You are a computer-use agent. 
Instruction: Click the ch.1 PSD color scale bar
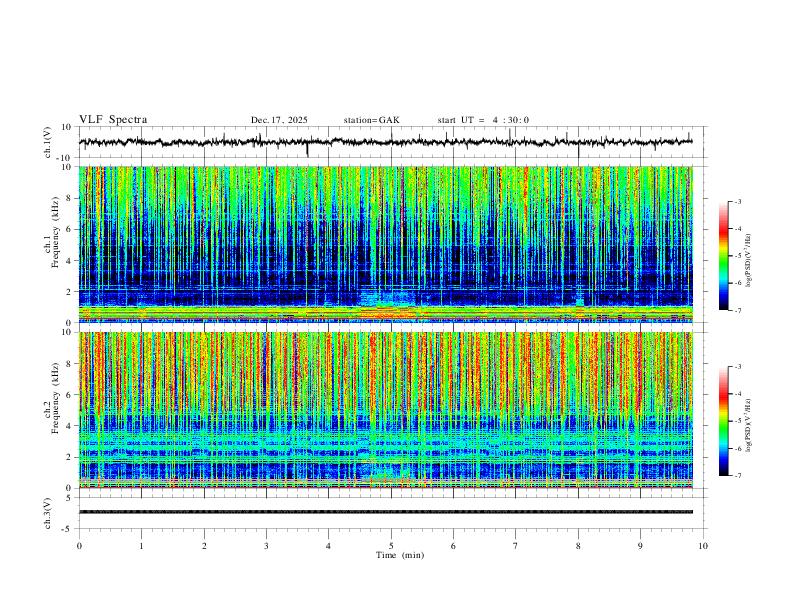pyautogui.click(x=724, y=256)
